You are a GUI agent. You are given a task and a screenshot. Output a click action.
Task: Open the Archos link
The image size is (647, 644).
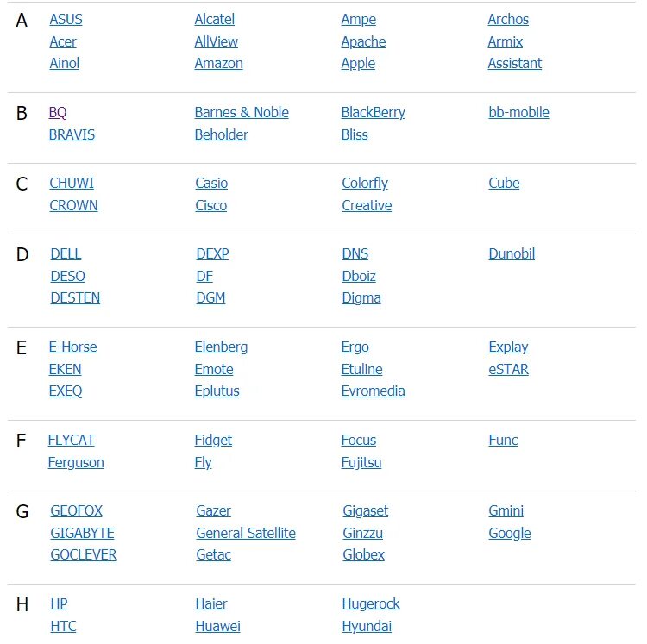(508, 19)
